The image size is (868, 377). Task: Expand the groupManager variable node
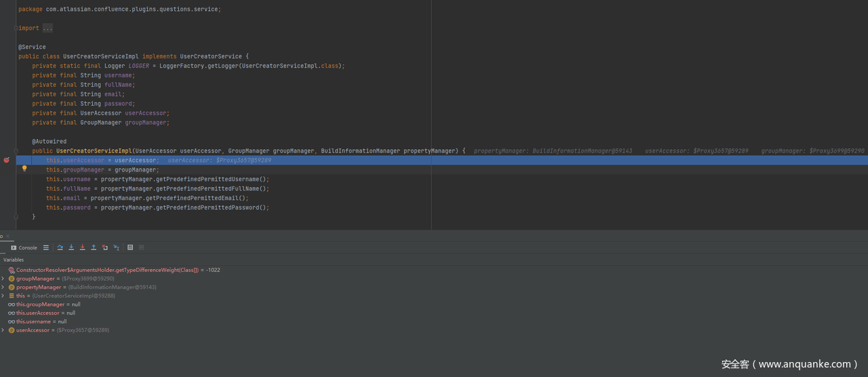coord(3,279)
